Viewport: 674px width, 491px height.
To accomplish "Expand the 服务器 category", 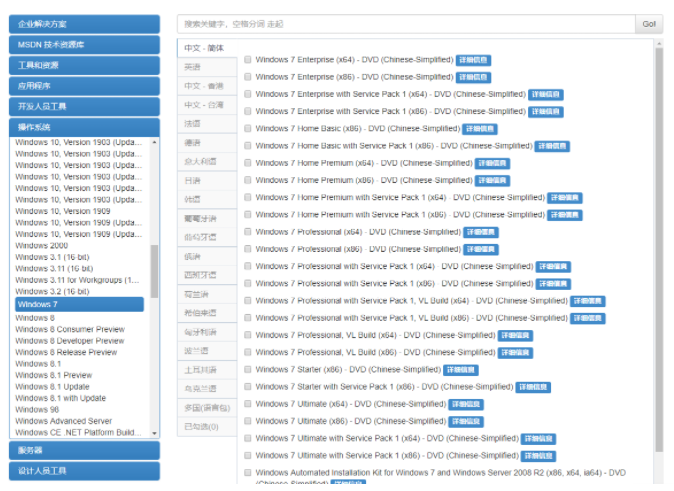I will pyautogui.click(x=84, y=451).
